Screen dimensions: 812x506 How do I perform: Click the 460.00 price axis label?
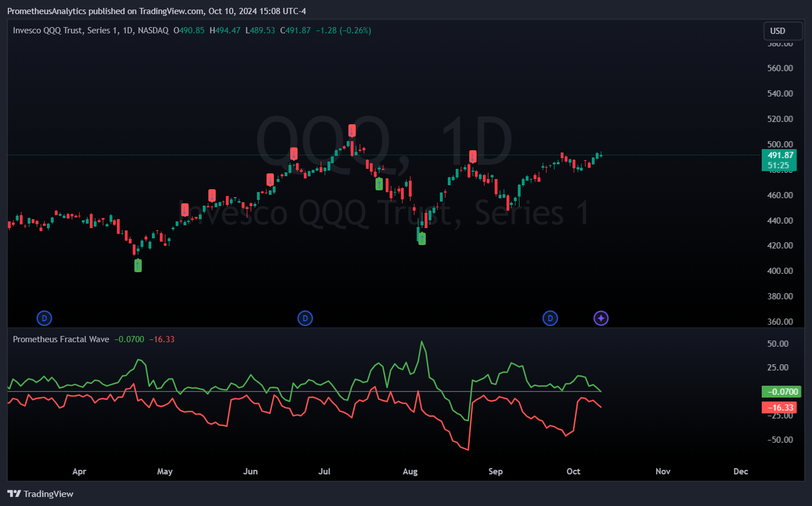click(x=780, y=195)
